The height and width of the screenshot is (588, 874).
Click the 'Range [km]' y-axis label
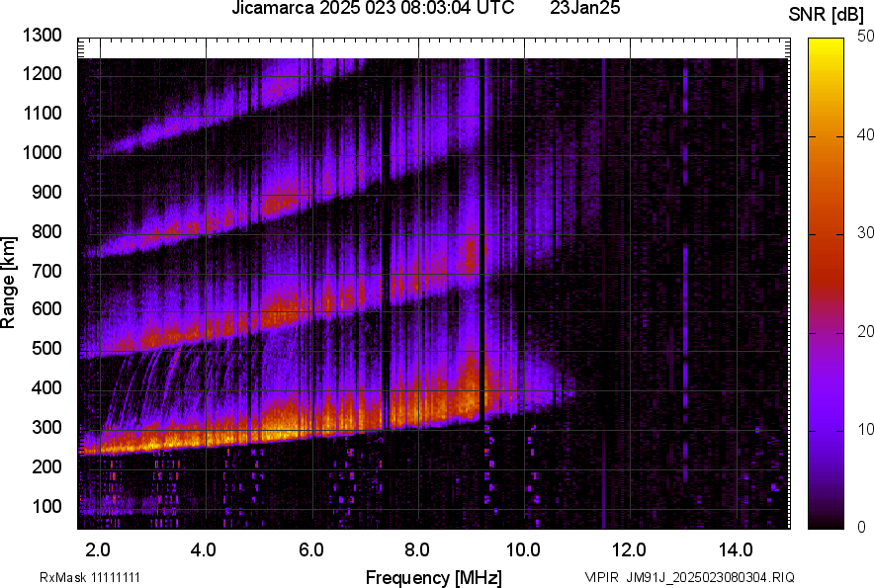[9, 283]
